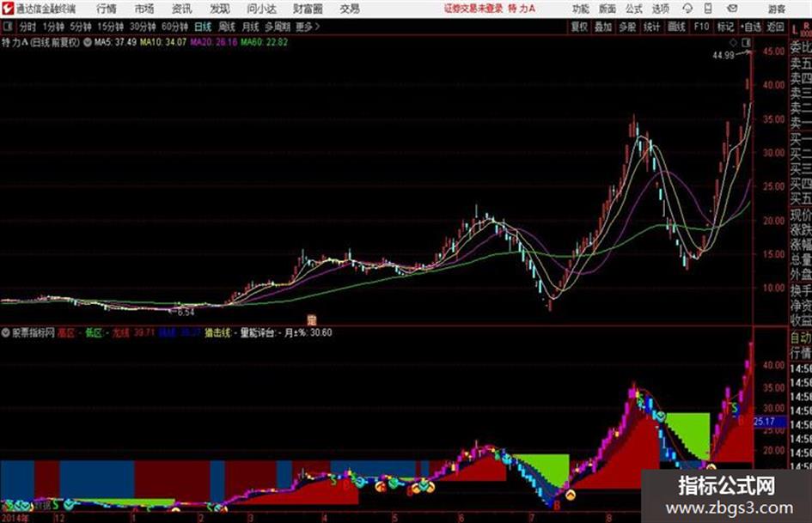The width and height of the screenshot is (812, 523).
Task: Click the 画线 drawing button
Action: 676,27
